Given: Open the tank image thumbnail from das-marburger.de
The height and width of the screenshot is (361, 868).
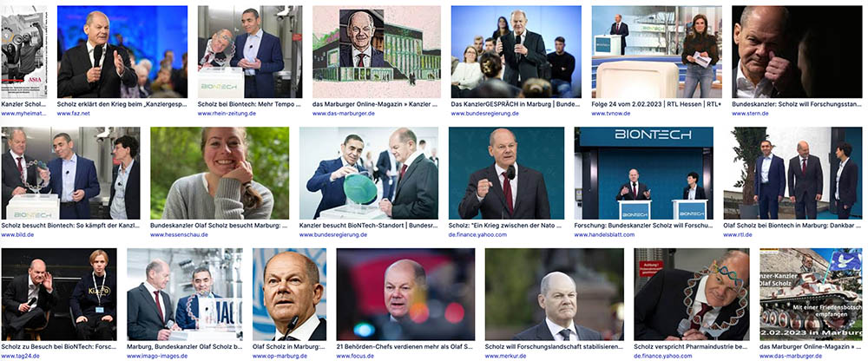Looking at the screenshot, I should [x=811, y=294].
